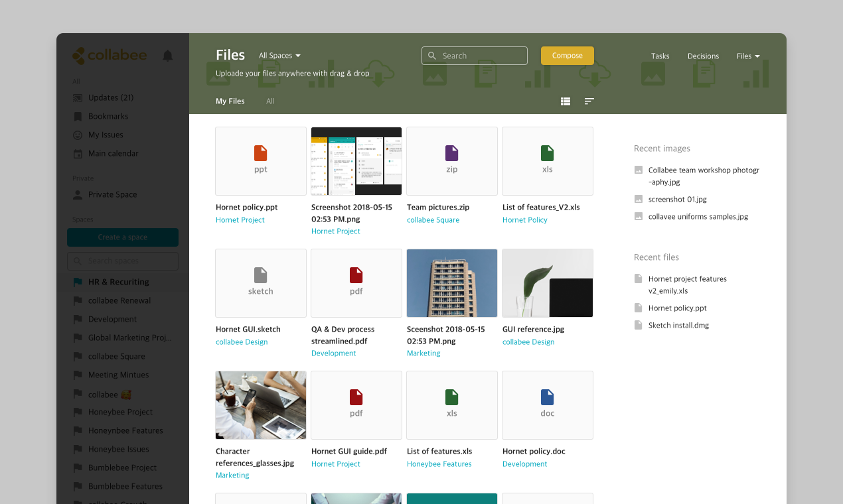This screenshot has height=504, width=843.
Task: Open the Character references_glasses.jpg thumbnail
Action: 261,405
